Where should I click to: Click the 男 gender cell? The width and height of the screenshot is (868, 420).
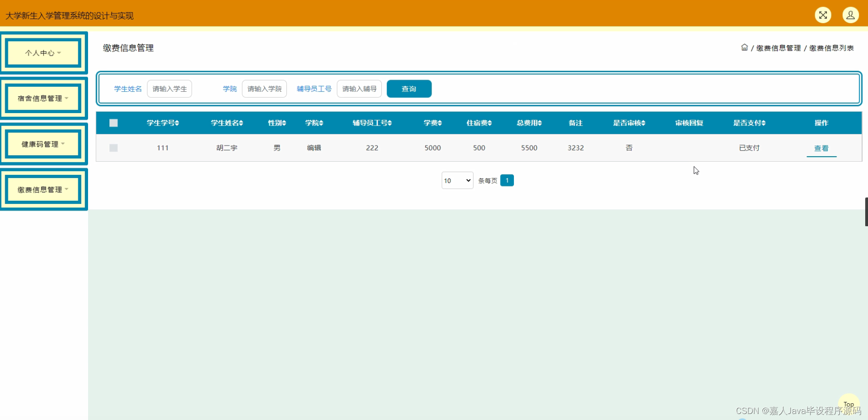[277, 148]
